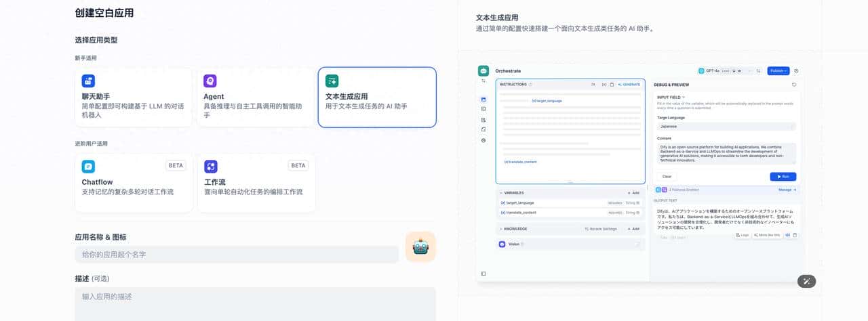The image size is (868, 321).
Task: Click the Clear button in preview
Action: point(666,177)
